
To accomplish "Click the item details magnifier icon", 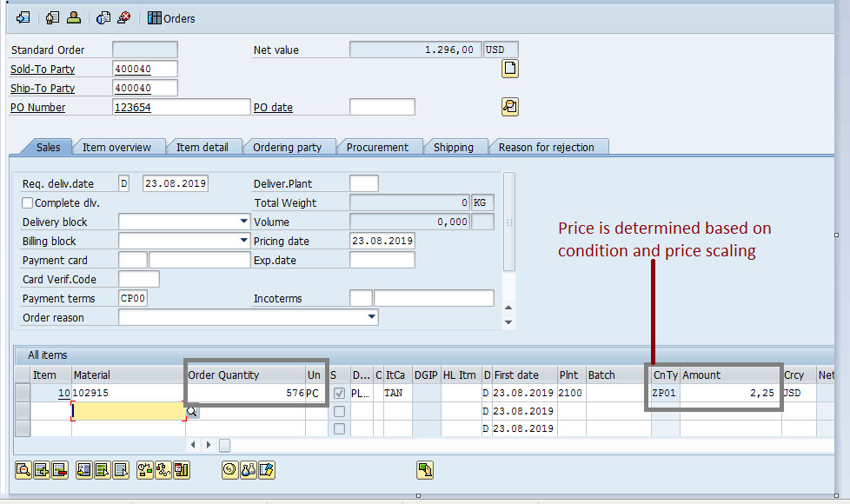I will coord(23,470).
